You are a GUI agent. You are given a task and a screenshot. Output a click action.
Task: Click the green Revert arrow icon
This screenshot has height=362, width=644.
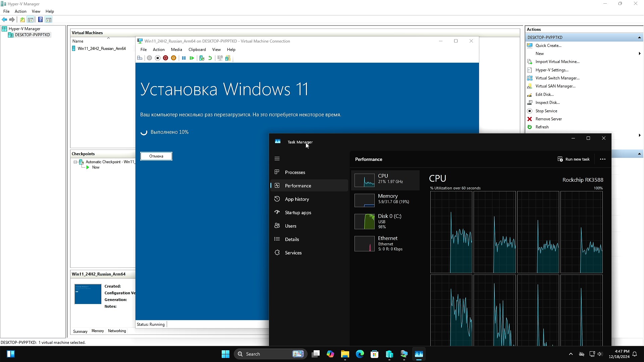tap(210, 58)
